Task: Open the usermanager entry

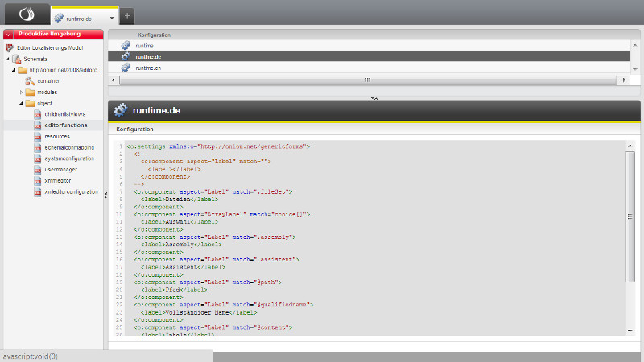Action: tap(61, 170)
